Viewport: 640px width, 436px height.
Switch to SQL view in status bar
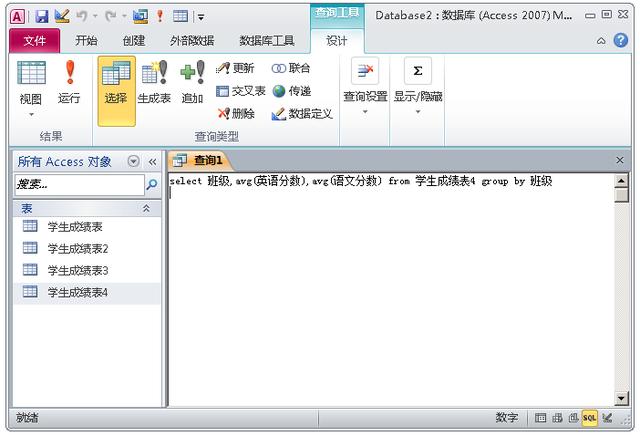coord(590,417)
